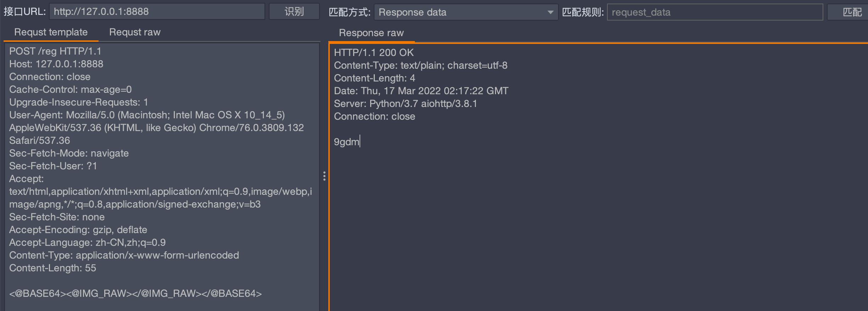Switch to the Requst template tab
868x311 pixels.
[x=51, y=32]
